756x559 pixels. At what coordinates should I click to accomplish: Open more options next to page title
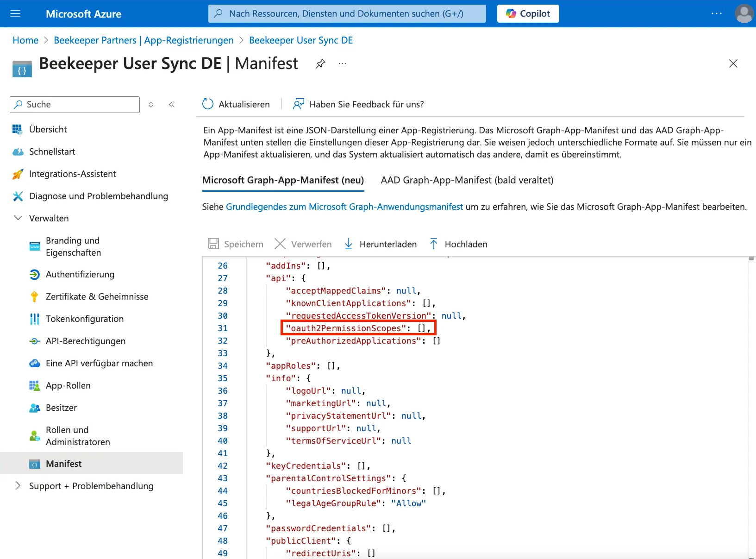coord(343,63)
